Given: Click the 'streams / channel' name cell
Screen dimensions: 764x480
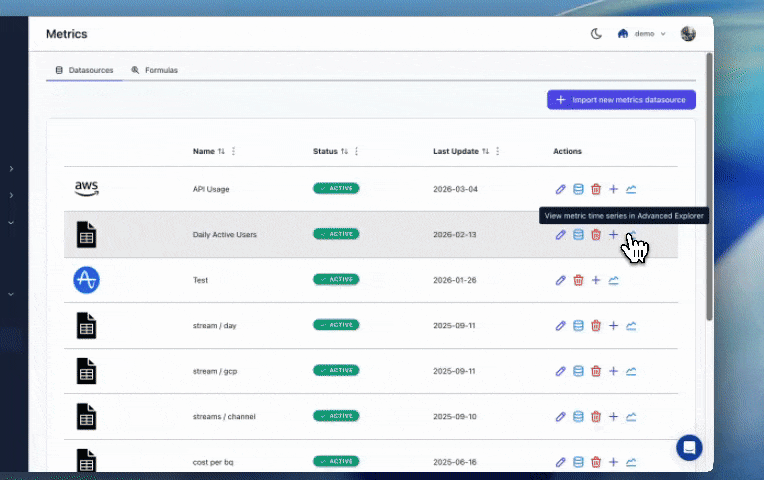Looking at the screenshot, I should (x=224, y=417).
